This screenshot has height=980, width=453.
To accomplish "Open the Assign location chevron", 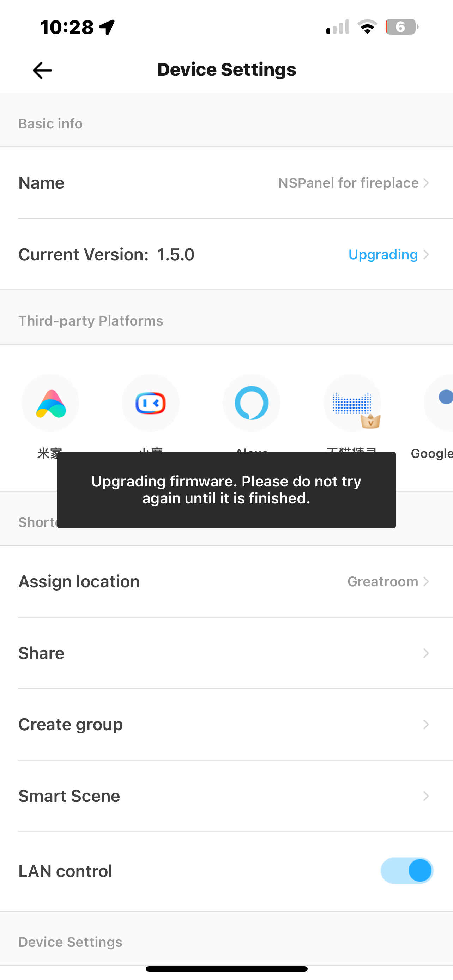I will click(x=427, y=582).
